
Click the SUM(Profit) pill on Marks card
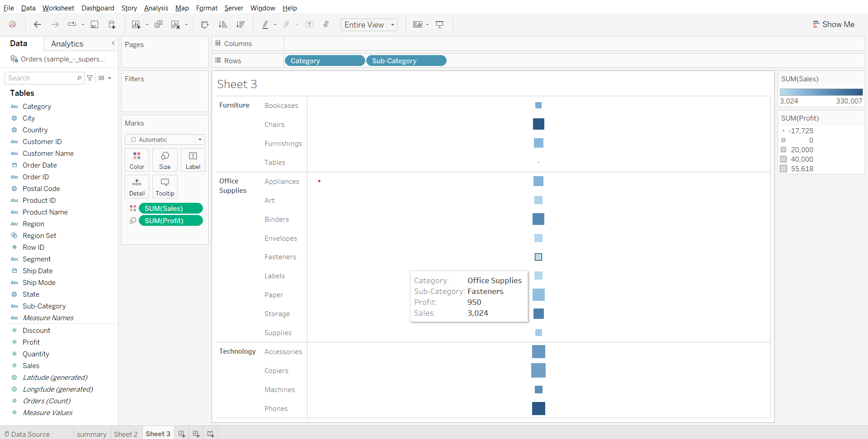(170, 220)
